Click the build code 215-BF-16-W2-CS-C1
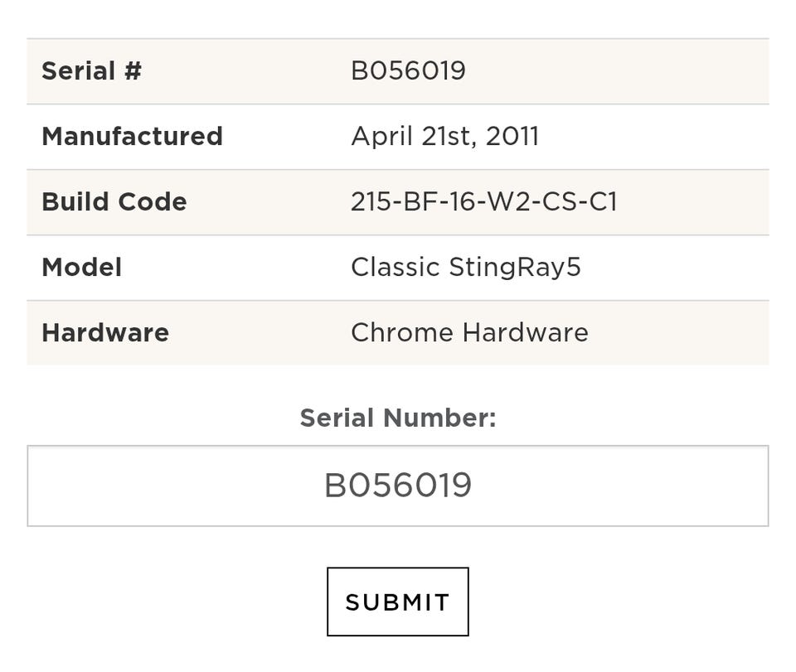 coord(483,202)
